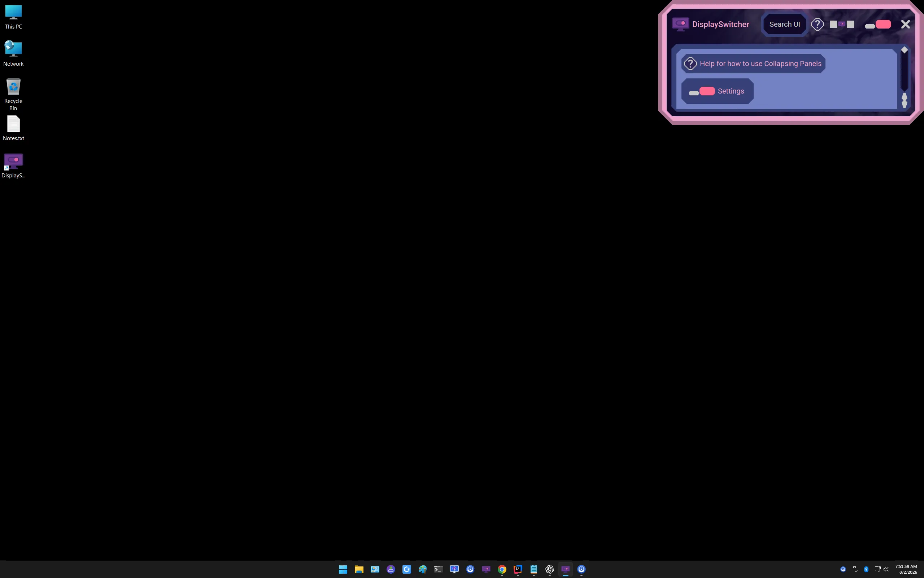Viewport: 924px width, 578px height.
Task: Switch to the ChatGPT taskbar icon
Action: point(549,569)
